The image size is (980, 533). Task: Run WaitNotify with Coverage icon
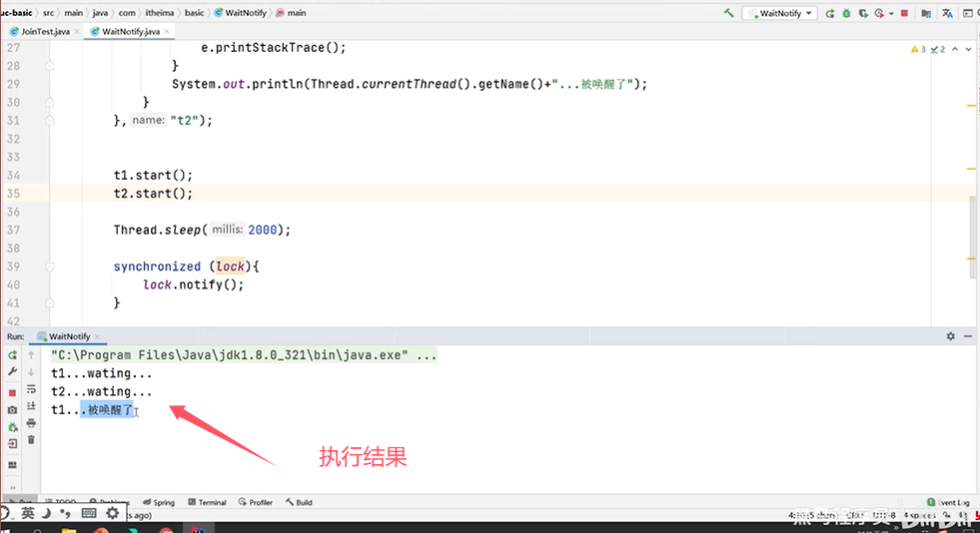863,13
